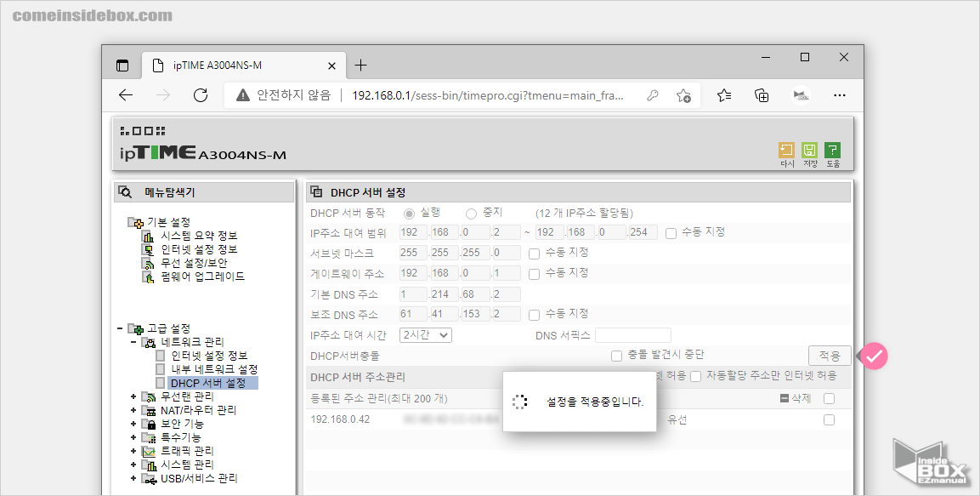Enable 충돌 발견시 중단 checkbox
Screen dimensions: 980x496
pos(616,356)
